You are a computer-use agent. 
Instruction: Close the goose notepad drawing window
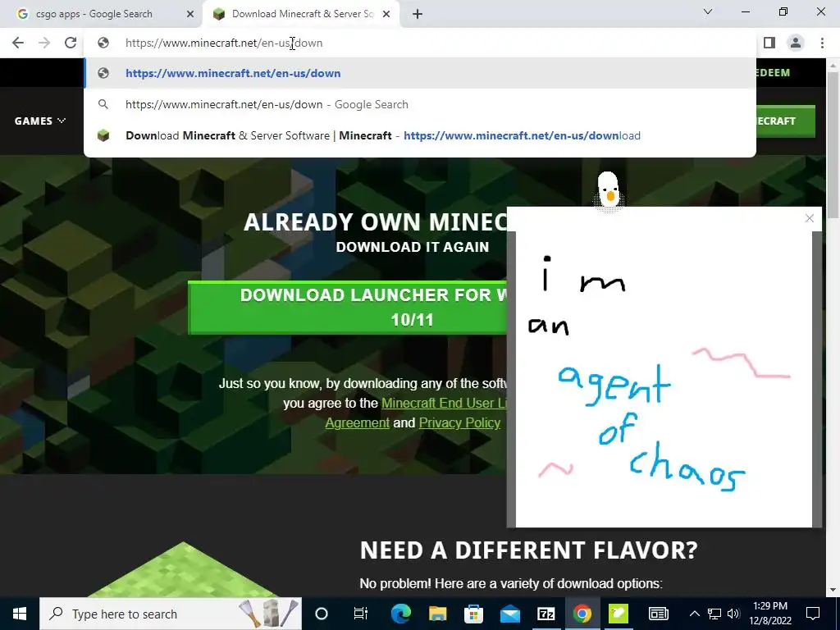click(810, 218)
